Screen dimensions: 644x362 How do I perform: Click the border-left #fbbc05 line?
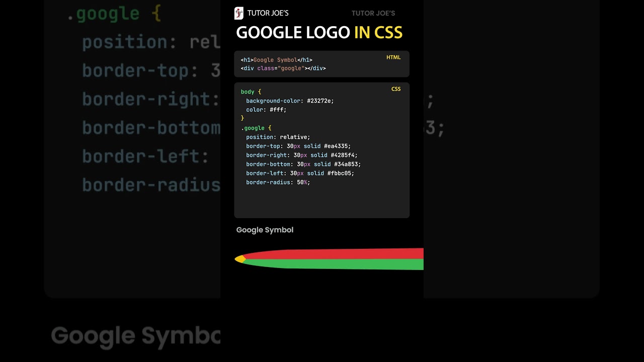point(300,173)
